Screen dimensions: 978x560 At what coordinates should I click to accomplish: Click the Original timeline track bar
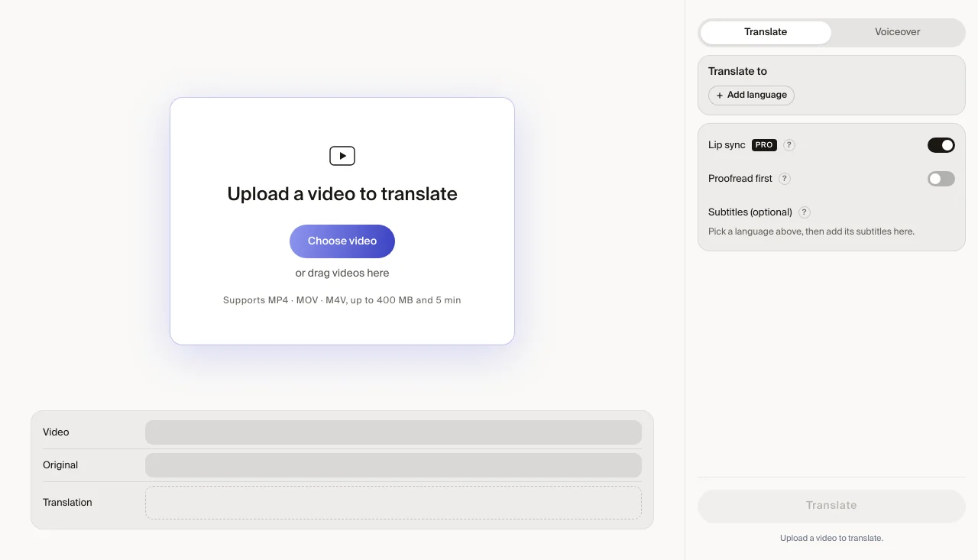393,465
